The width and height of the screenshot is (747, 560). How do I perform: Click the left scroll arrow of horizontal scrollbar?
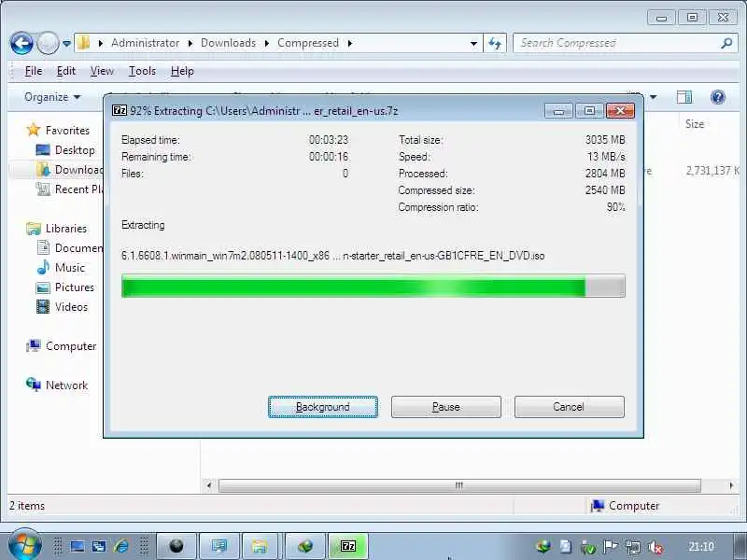pyautogui.click(x=208, y=485)
